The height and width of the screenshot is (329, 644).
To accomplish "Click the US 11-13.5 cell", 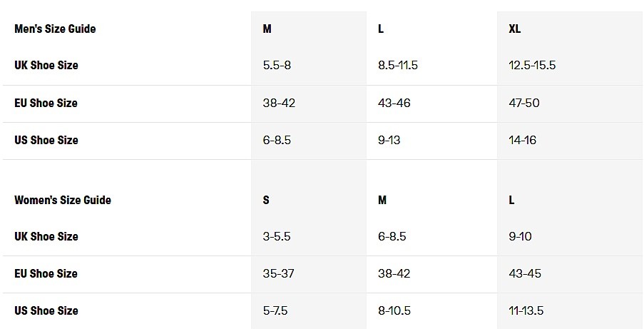I will (x=526, y=311).
